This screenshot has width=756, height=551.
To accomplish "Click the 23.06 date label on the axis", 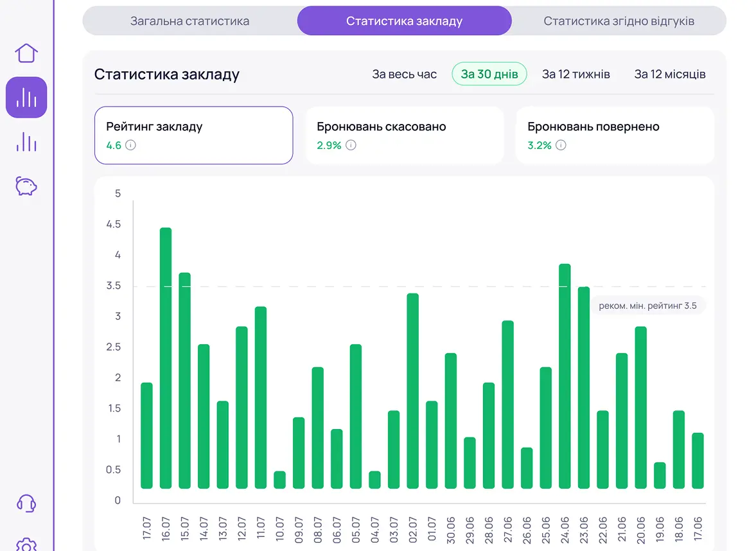I will point(584,530).
